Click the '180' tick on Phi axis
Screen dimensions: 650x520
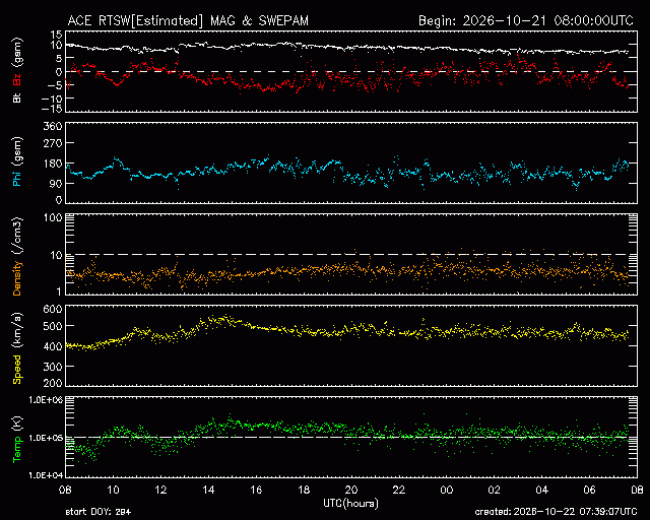pyautogui.click(x=53, y=163)
